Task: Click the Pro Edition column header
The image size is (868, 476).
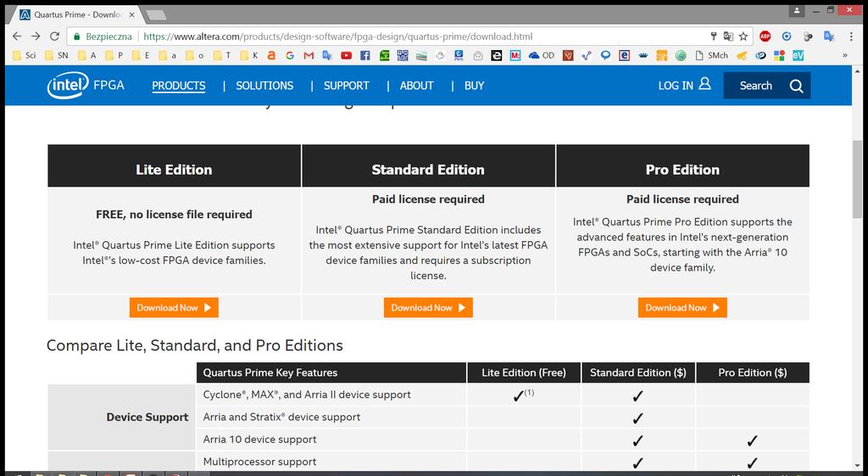Action: (x=682, y=165)
